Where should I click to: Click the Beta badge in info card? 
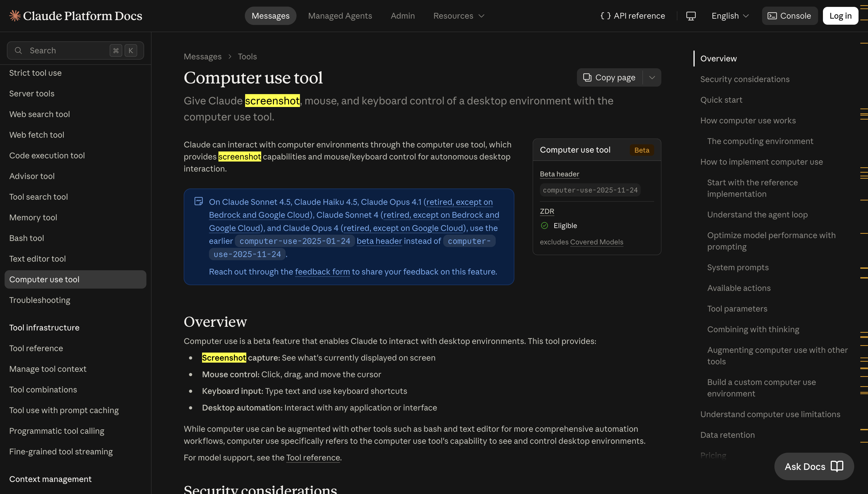[642, 150]
